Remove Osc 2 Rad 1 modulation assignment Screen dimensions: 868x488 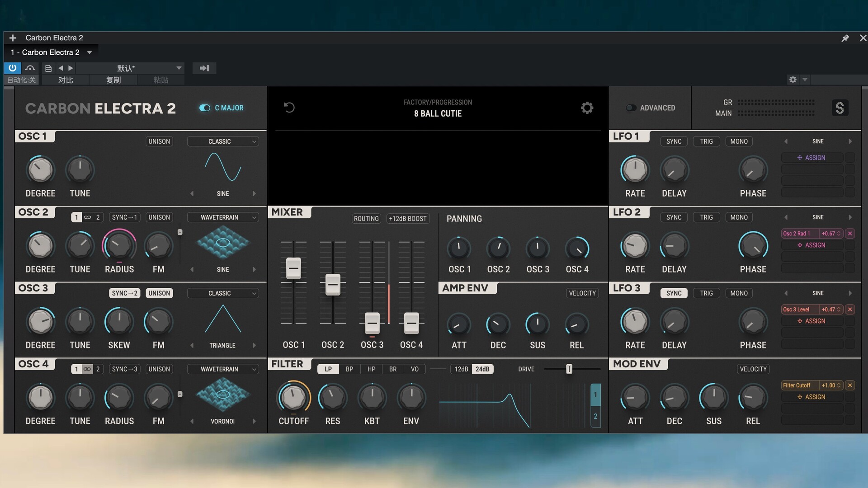[850, 234]
